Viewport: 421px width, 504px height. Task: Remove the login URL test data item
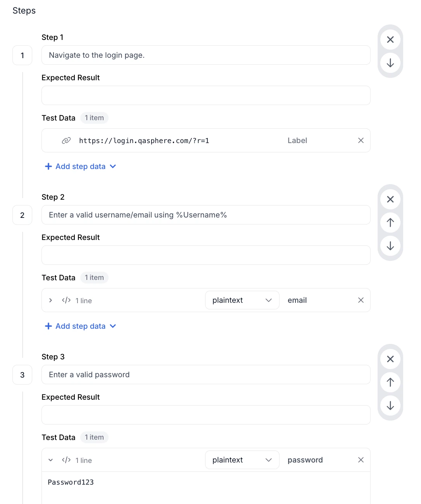pos(361,140)
